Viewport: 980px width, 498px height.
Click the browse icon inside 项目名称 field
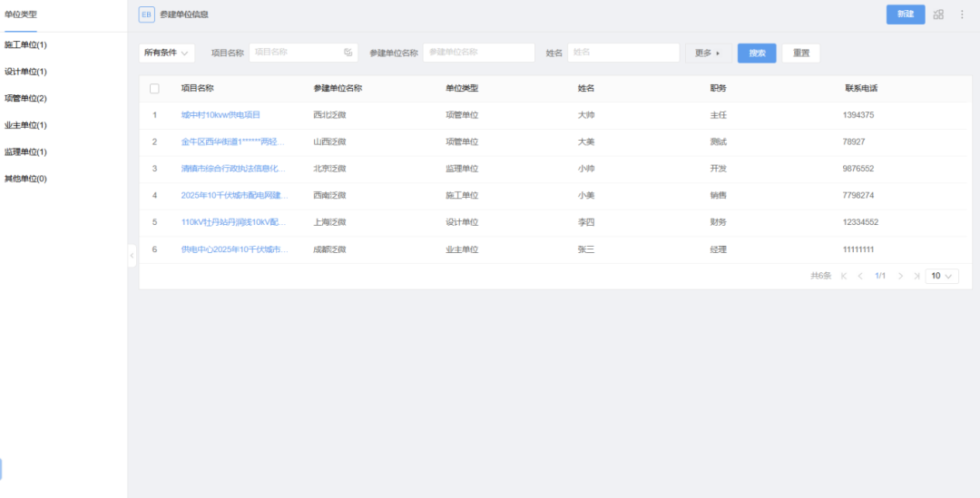point(348,53)
